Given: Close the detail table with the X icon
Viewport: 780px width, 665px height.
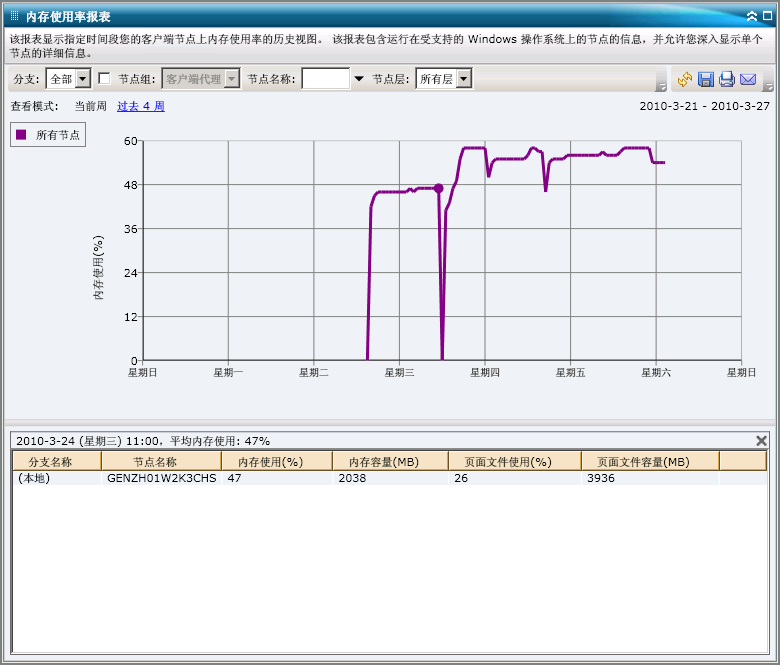Looking at the screenshot, I should click(x=761, y=440).
